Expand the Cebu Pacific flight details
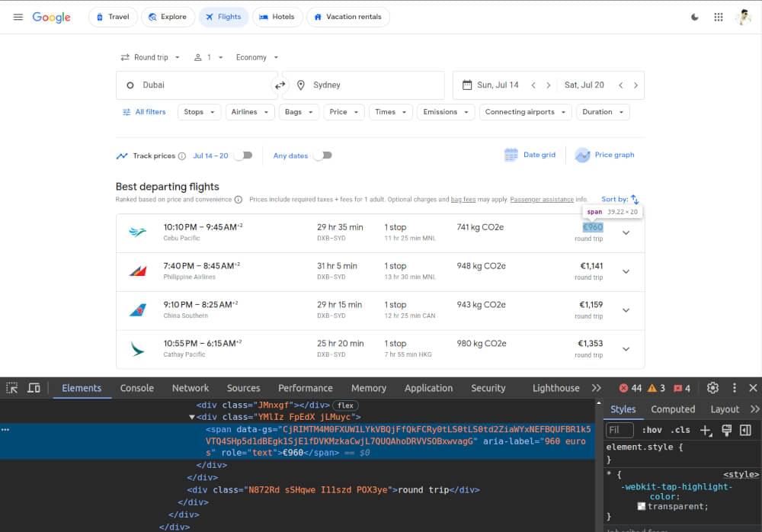The image size is (762, 532). pyautogui.click(x=626, y=232)
